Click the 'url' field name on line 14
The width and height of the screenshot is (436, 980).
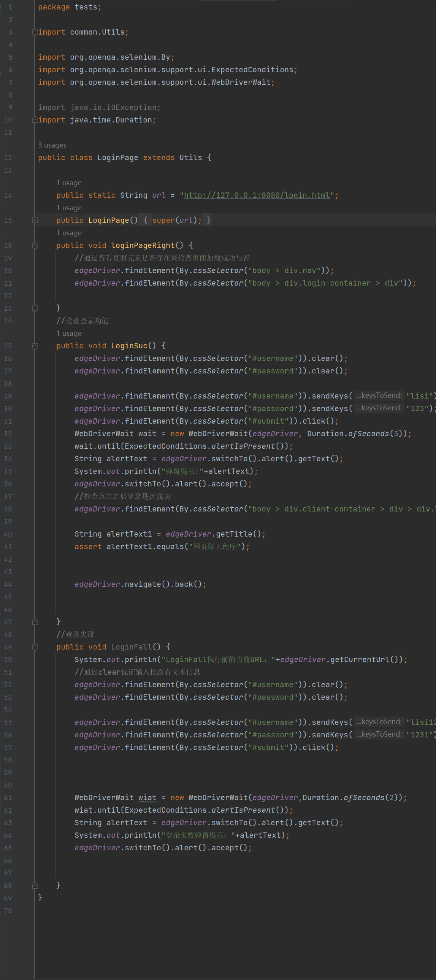click(159, 195)
